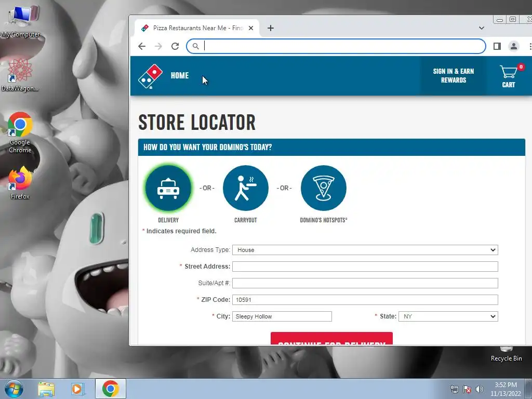Edit the City field Sleepy Hollow
Screen dimensions: 532x399
click(282, 316)
